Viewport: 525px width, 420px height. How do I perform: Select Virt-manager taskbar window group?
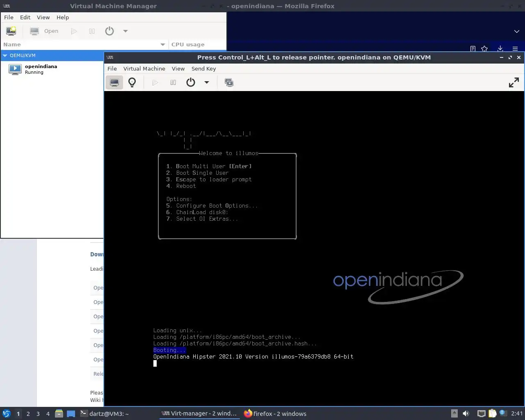pyautogui.click(x=199, y=413)
